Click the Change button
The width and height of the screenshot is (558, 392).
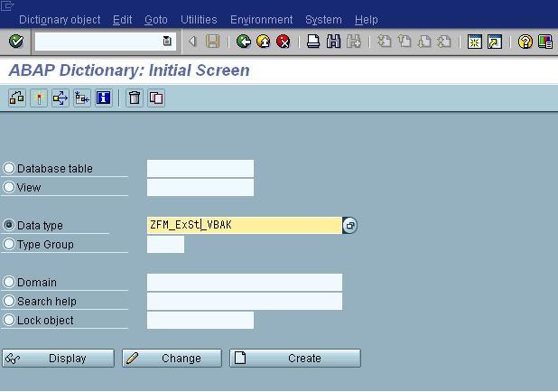(172, 359)
